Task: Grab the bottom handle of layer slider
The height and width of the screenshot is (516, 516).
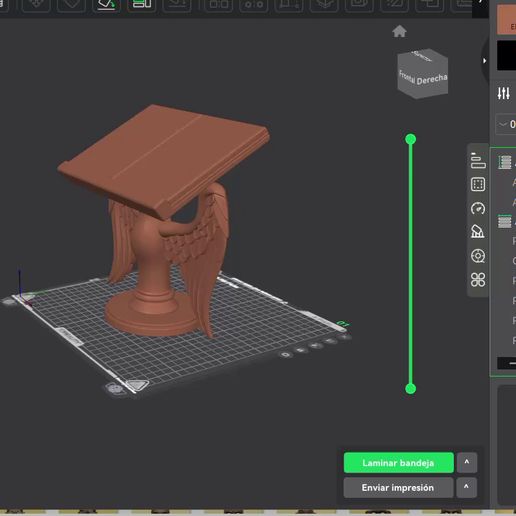Action: point(410,388)
